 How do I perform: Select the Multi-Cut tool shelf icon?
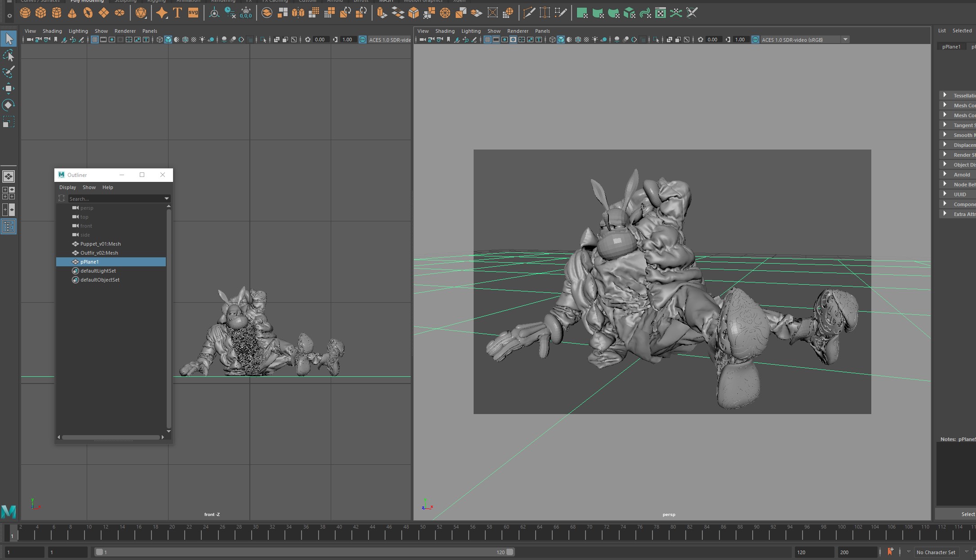click(x=529, y=13)
